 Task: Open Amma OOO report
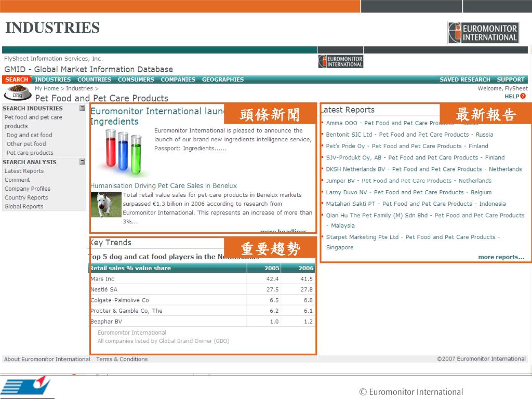click(x=402, y=123)
